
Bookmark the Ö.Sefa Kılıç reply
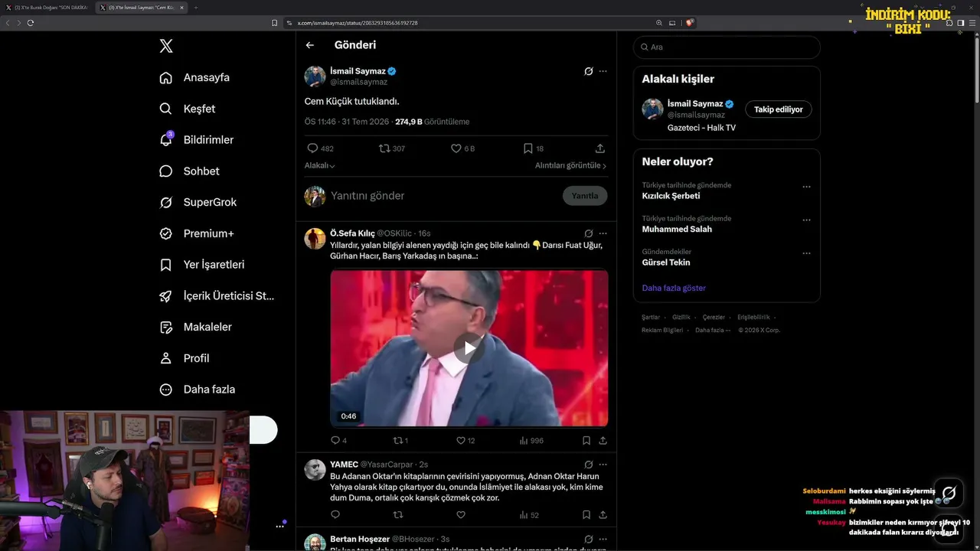coord(586,441)
